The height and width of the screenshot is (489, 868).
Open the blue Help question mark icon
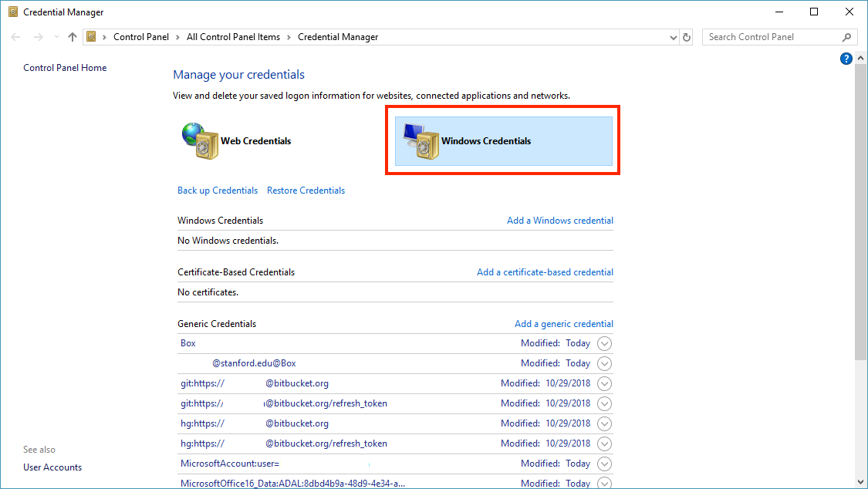coord(846,59)
